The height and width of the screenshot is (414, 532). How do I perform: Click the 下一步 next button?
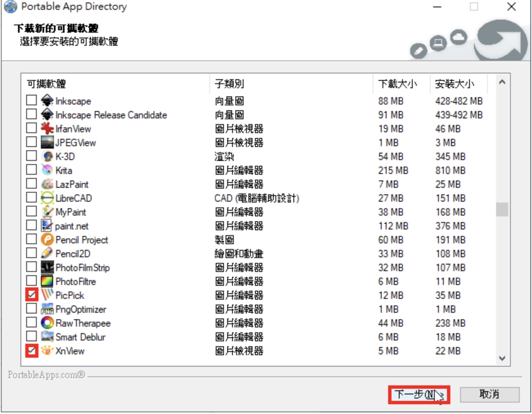419,395
